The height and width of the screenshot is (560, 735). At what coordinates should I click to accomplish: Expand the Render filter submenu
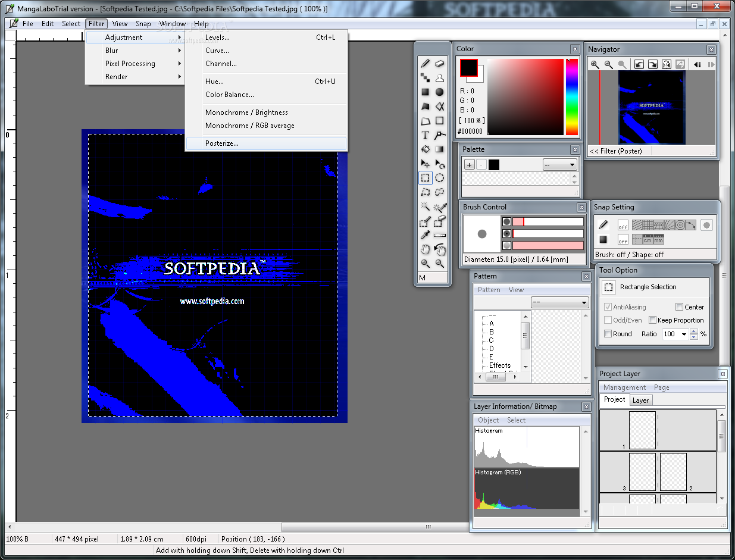point(136,77)
